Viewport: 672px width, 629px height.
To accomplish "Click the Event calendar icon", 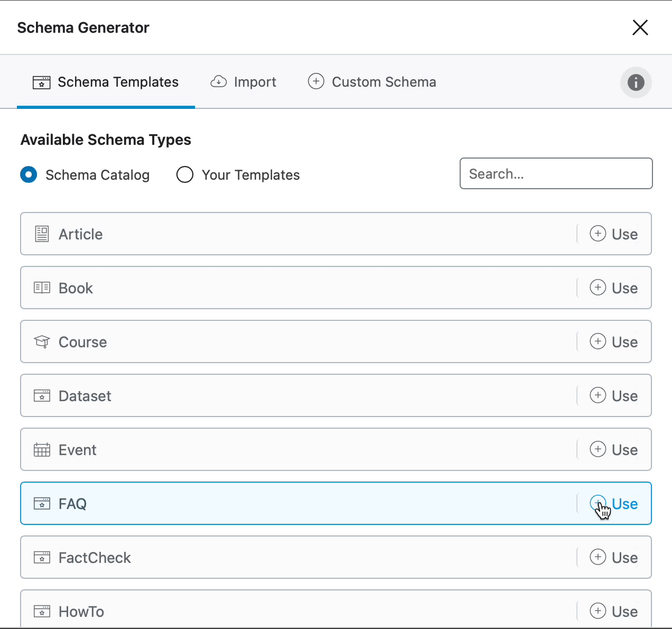I will tap(42, 450).
